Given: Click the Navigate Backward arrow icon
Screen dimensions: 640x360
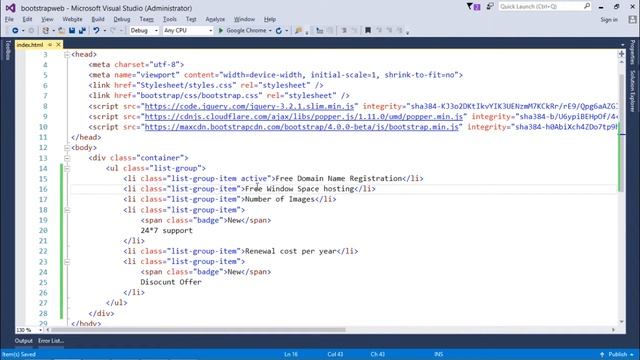Looking at the screenshot, I should [x=15, y=31].
